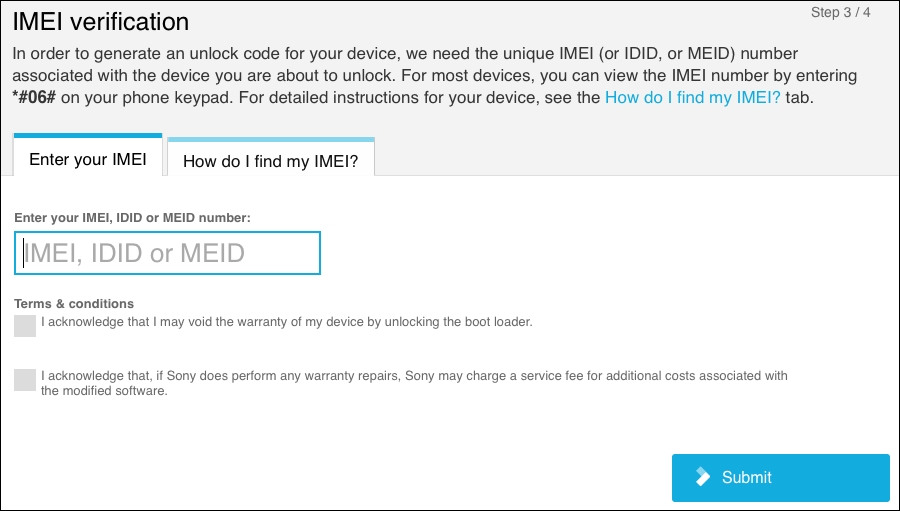Switch to the 'Enter your IMEI' tab
The image size is (900, 511).
(x=88, y=157)
